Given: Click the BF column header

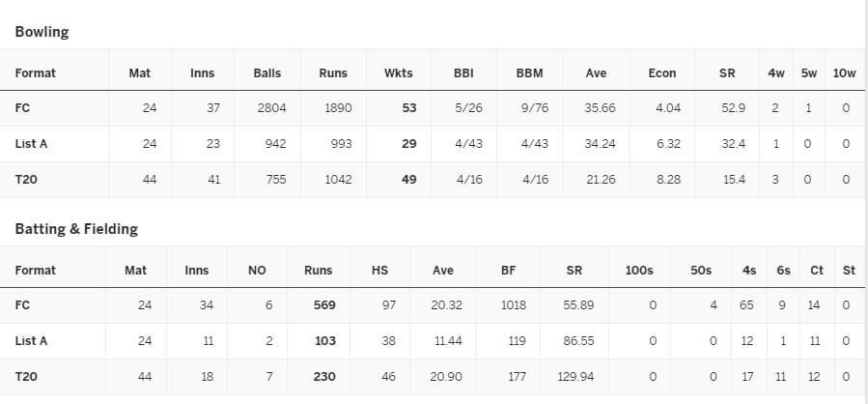Looking at the screenshot, I should point(508,271).
